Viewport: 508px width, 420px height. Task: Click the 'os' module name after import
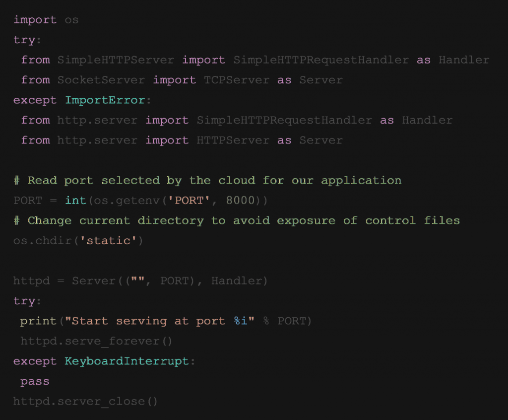[x=72, y=20]
